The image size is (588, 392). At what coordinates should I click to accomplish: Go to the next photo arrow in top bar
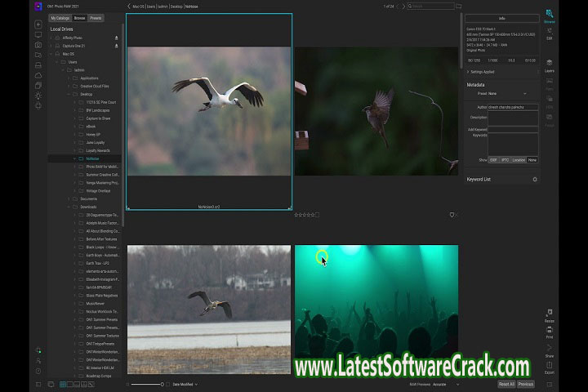click(x=404, y=7)
